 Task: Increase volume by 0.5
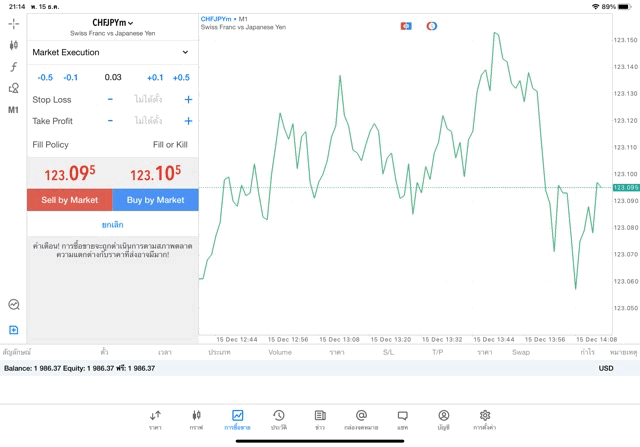181,78
